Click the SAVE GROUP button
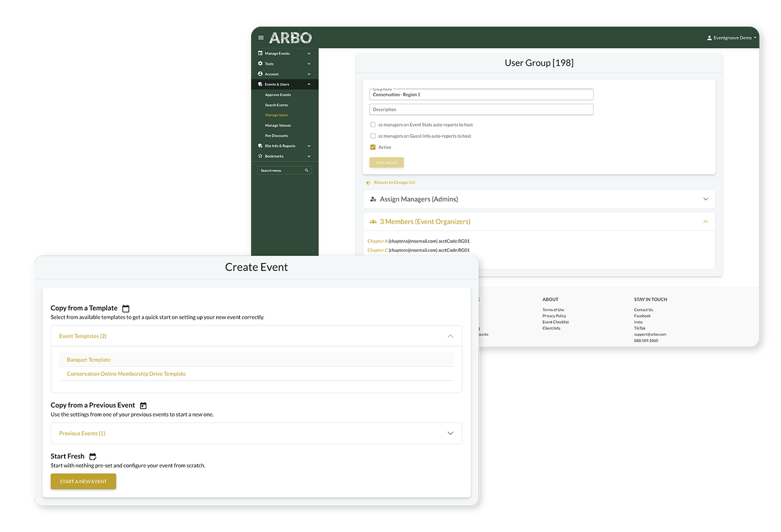781x532 pixels. (x=387, y=162)
